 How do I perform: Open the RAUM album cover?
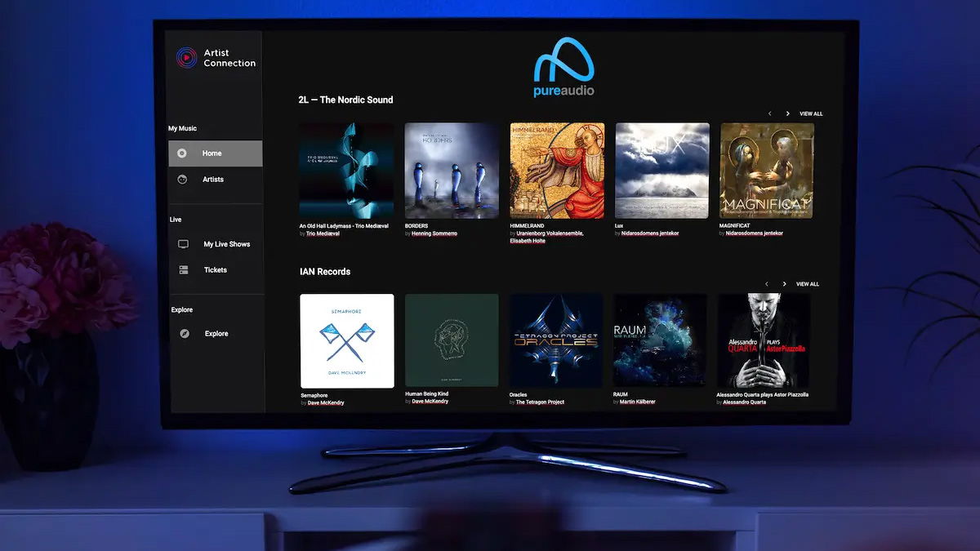click(x=660, y=340)
